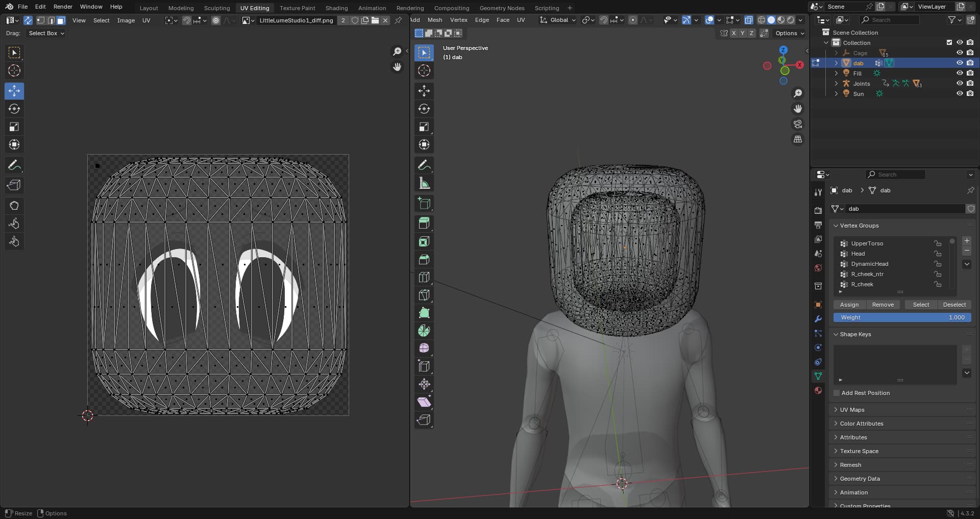Screen dimensions: 980x519
Task: Open the Modifiers properties tab wrench icon
Action: (x=818, y=319)
